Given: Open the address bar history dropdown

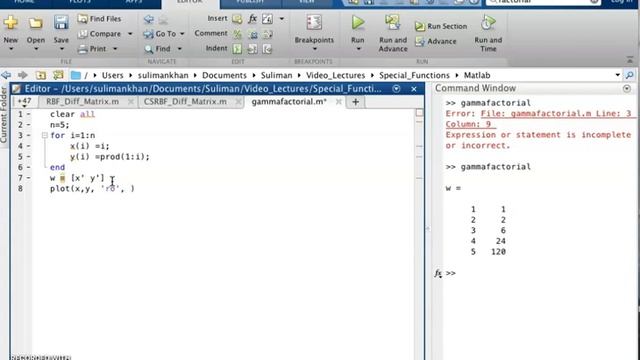Looking at the screenshot, I should [x=618, y=75].
